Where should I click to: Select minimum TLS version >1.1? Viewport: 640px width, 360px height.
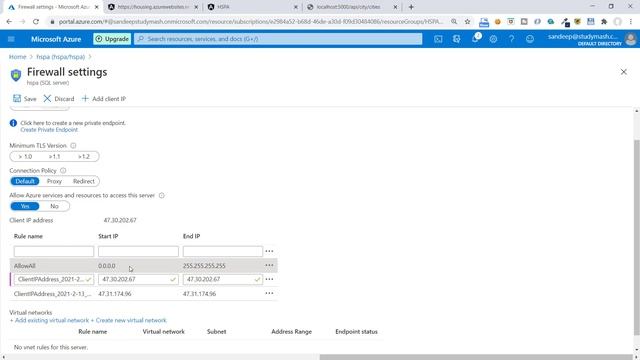[x=54, y=157]
